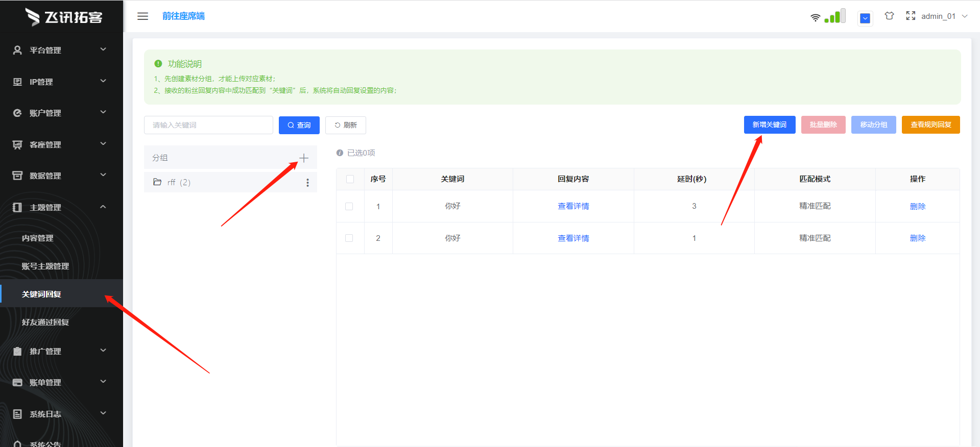The width and height of the screenshot is (980, 447).
Task: Open the admin_01 user dropdown
Action: point(944,16)
